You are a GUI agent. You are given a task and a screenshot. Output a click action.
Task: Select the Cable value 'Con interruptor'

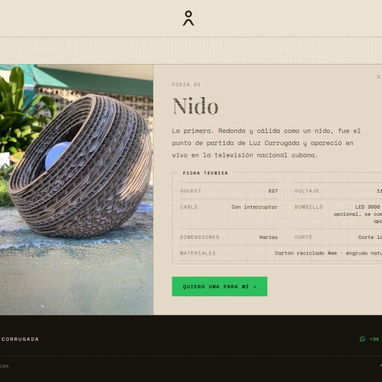click(x=255, y=207)
